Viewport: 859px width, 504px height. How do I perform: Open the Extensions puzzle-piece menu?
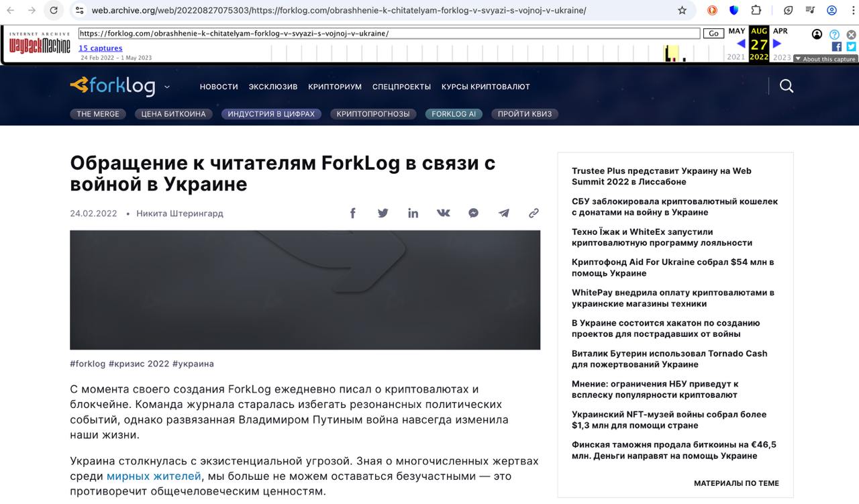(x=756, y=10)
